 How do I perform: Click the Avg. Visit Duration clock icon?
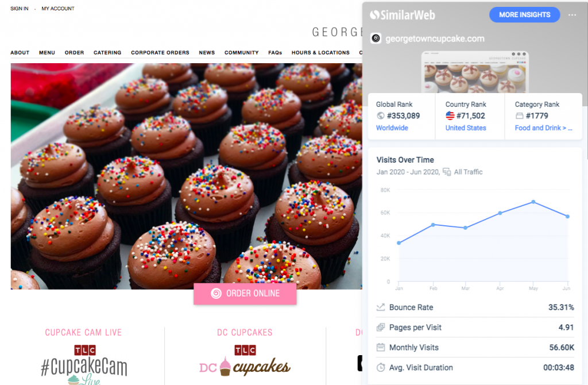[x=381, y=367]
